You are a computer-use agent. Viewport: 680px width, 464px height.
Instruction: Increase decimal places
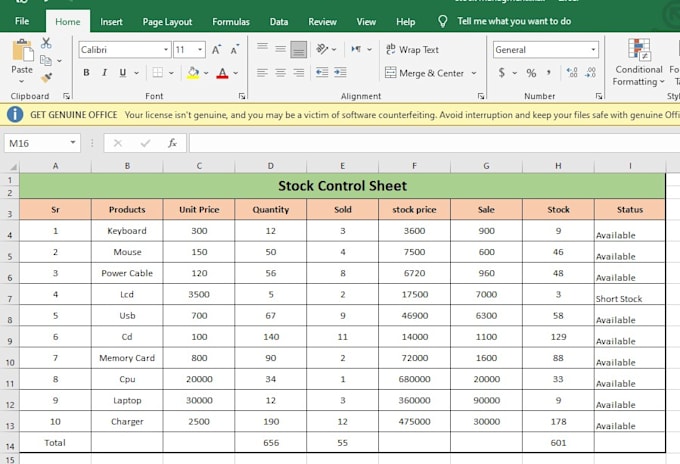tap(572, 72)
